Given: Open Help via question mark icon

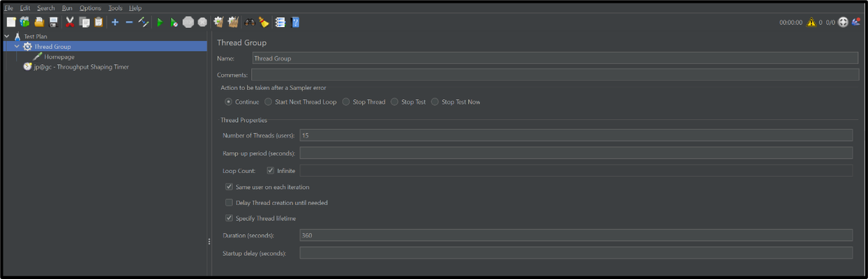Looking at the screenshot, I should pyautogui.click(x=295, y=22).
